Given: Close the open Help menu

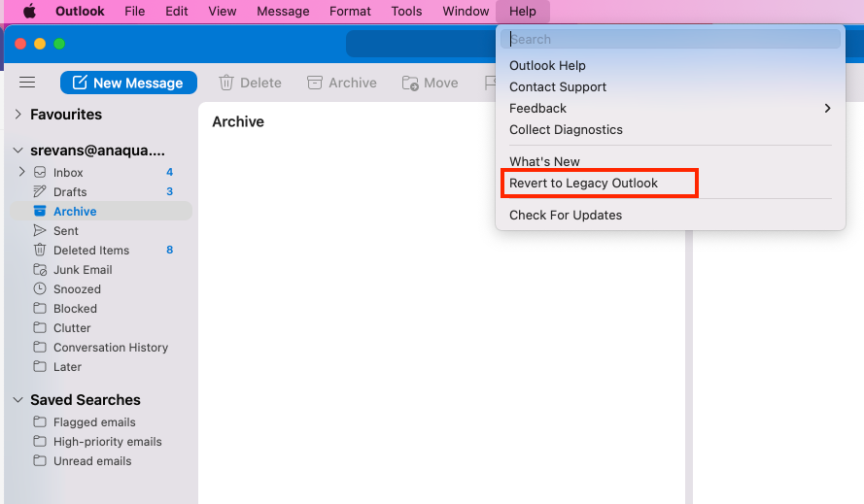Looking at the screenshot, I should [522, 11].
